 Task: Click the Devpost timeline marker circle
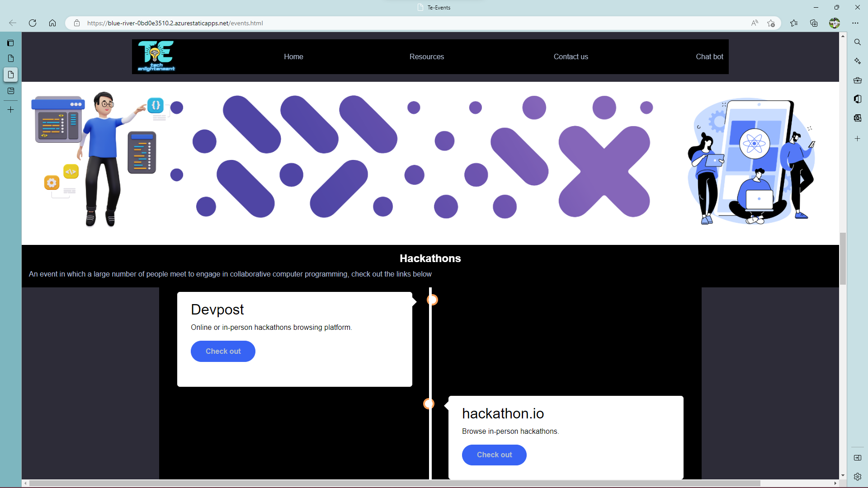[432, 300]
